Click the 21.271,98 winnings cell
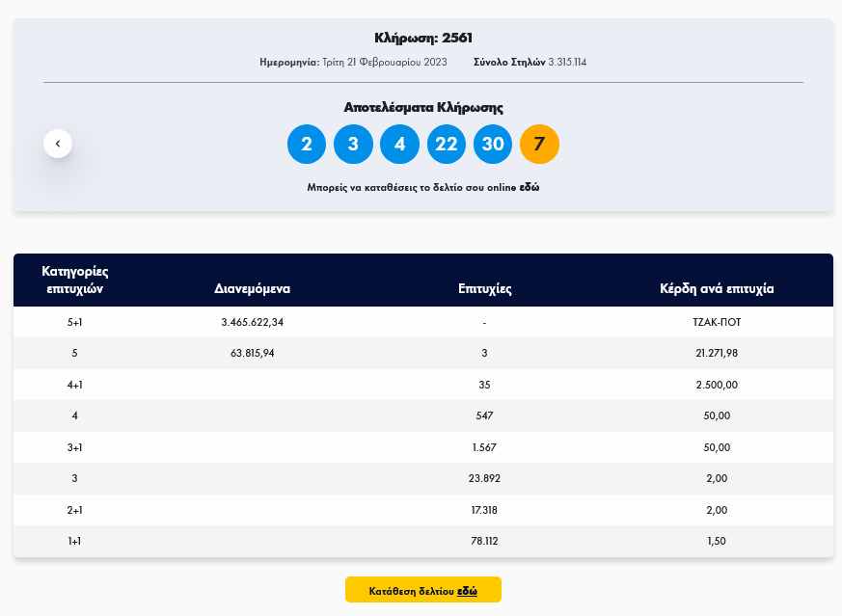The image size is (842, 616). pos(717,354)
